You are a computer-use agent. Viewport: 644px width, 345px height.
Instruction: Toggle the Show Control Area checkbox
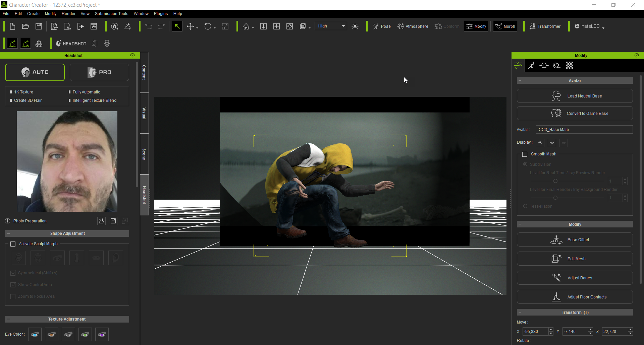click(x=13, y=285)
